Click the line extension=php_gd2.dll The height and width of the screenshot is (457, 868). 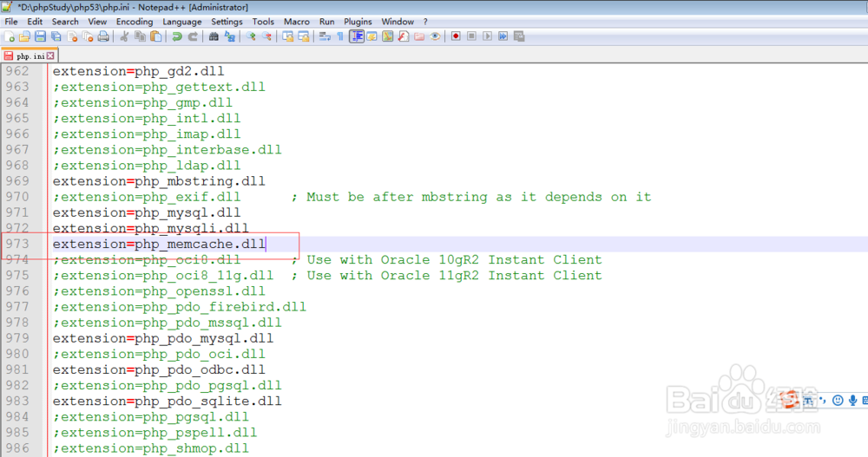pyautogui.click(x=138, y=71)
